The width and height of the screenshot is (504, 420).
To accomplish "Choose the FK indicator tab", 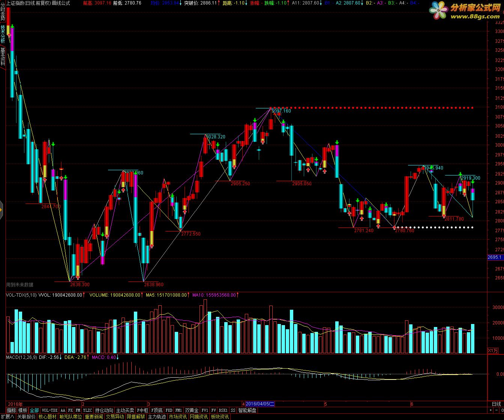I will [x=70, y=411].
